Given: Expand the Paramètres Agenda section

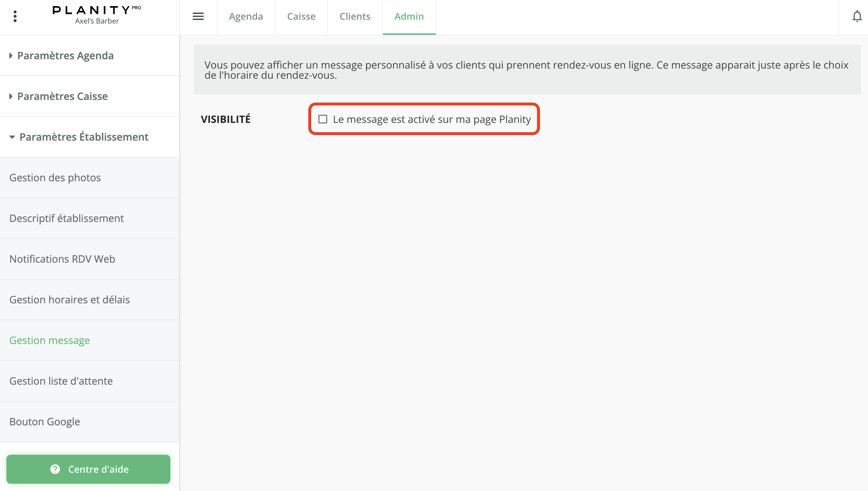Looking at the screenshot, I should click(65, 55).
